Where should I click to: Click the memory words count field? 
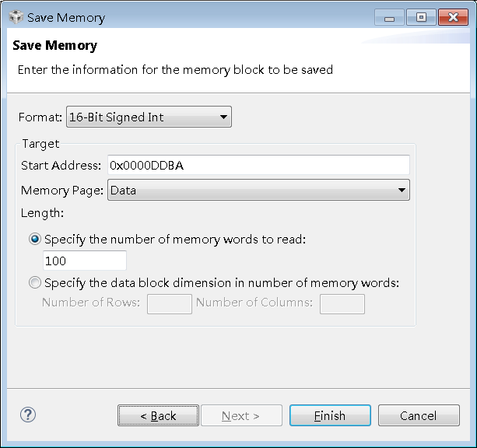point(85,261)
